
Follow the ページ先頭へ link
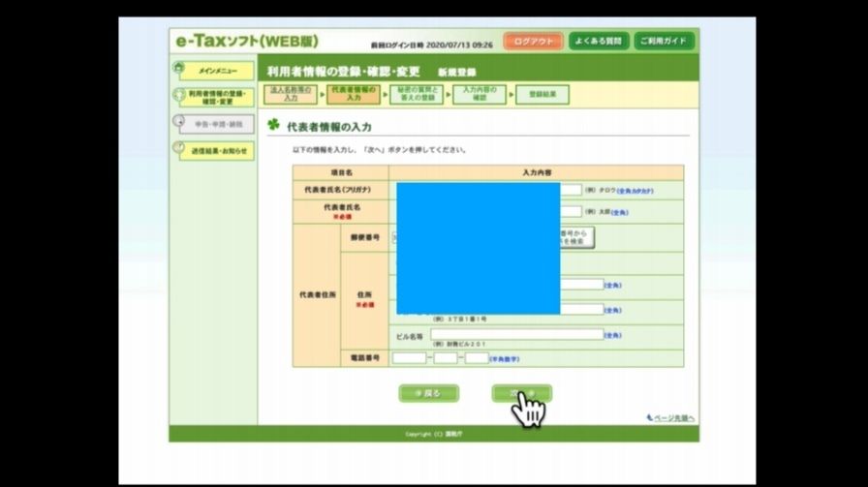(670, 418)
